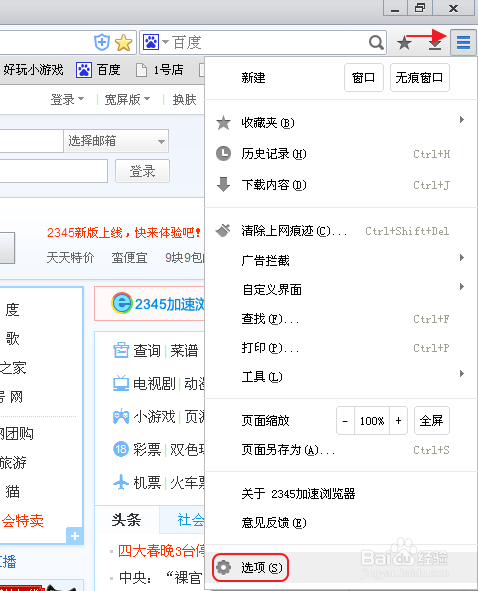Click the 小游戏 gamepad icon
Image resolution: width=478 pixels, height=591 pixels.
coord(121,416)
